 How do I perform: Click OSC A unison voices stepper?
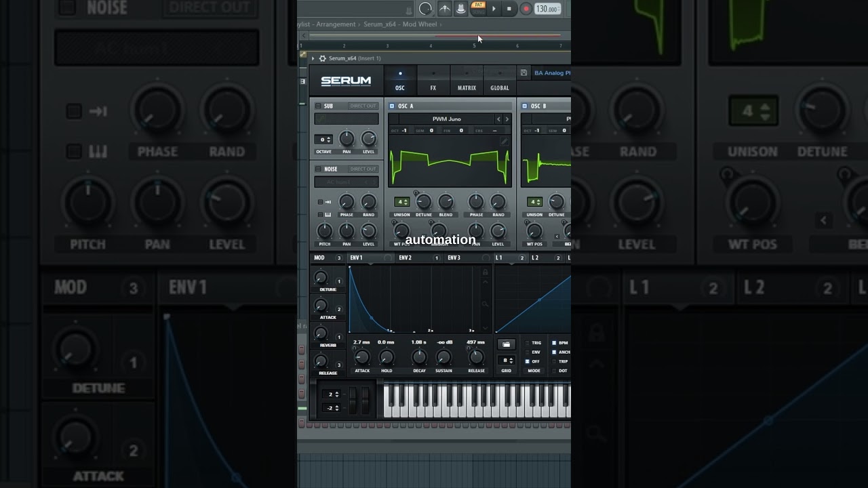pyautogui.click(x=402, y=202)
